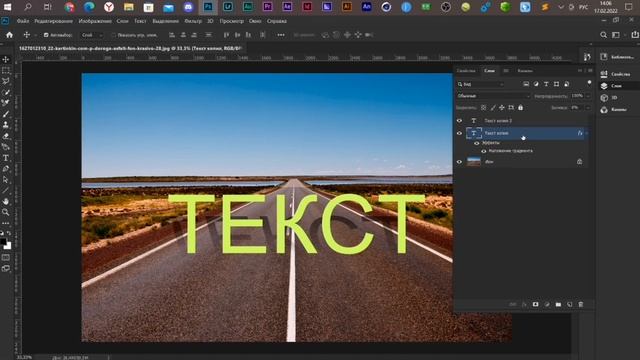Screen dimensions: 640x360
Task: Open the 'Библиотеки' libraries panel button
Action: point(618,57)
